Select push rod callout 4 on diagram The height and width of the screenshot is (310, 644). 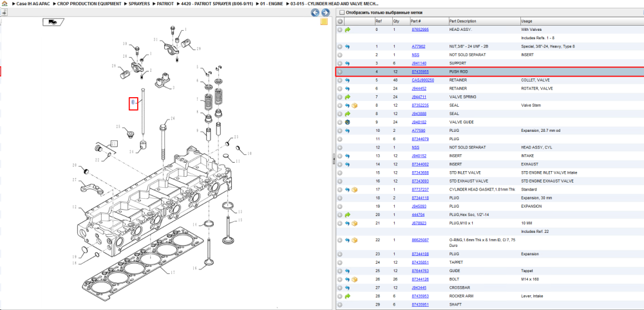click(133, 104)
